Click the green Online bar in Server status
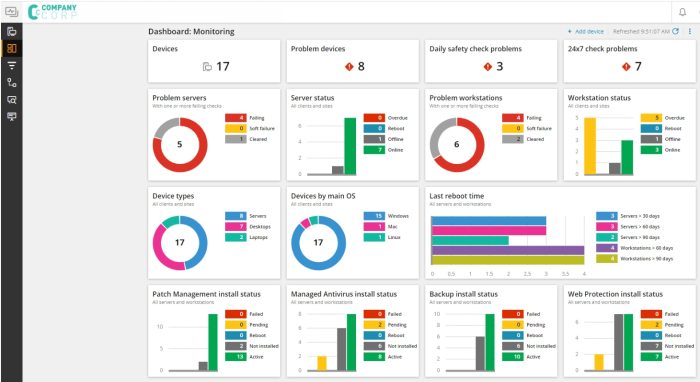700x382 pixels. tap(350, 146)
